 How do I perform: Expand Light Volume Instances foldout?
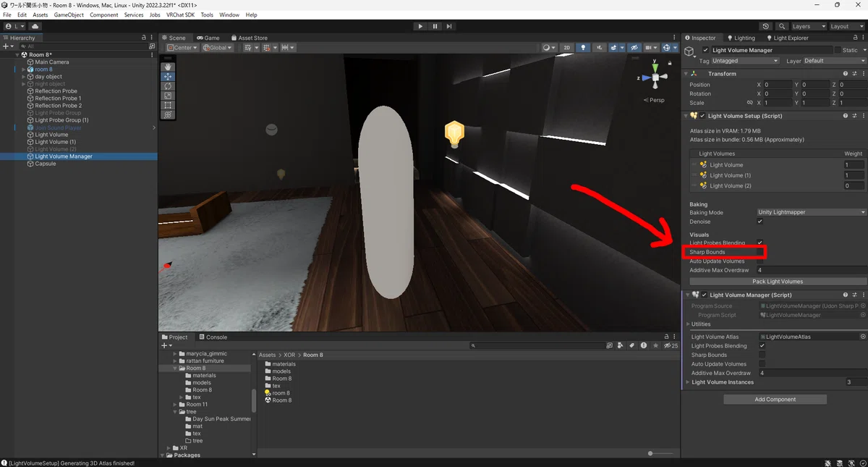pyautogui.click(x=686, y=382)
